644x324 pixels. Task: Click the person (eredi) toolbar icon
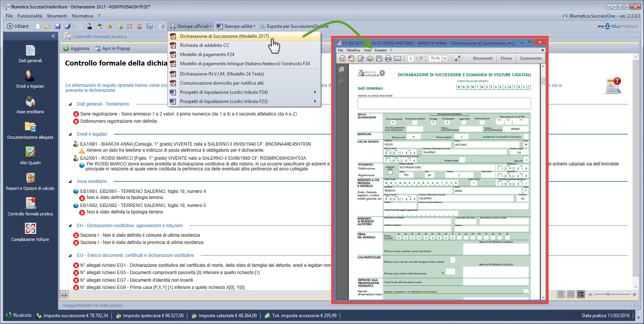coord(90,26)
